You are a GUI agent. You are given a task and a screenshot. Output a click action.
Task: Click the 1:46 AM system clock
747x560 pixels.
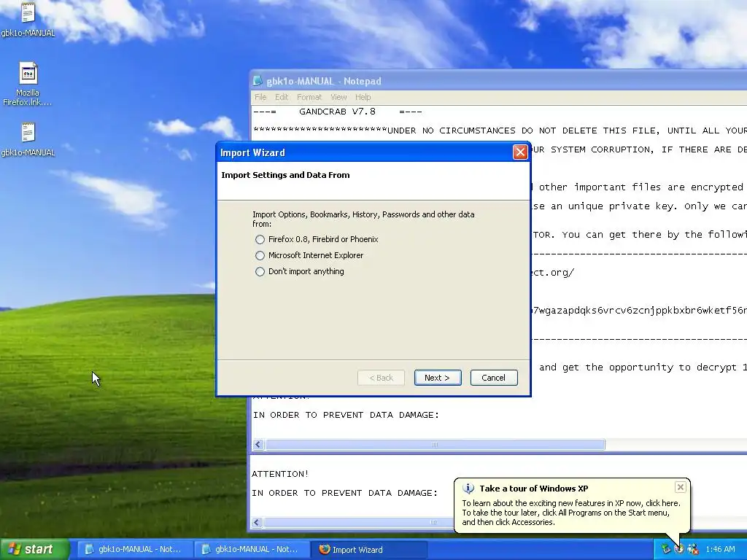pos(720,549)
